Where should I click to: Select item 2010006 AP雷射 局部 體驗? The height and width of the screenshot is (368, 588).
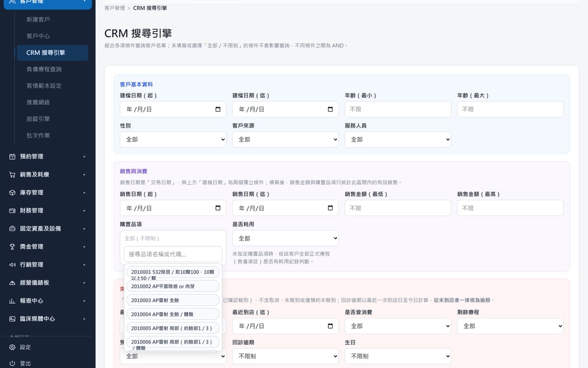click(x=172, y=343)
